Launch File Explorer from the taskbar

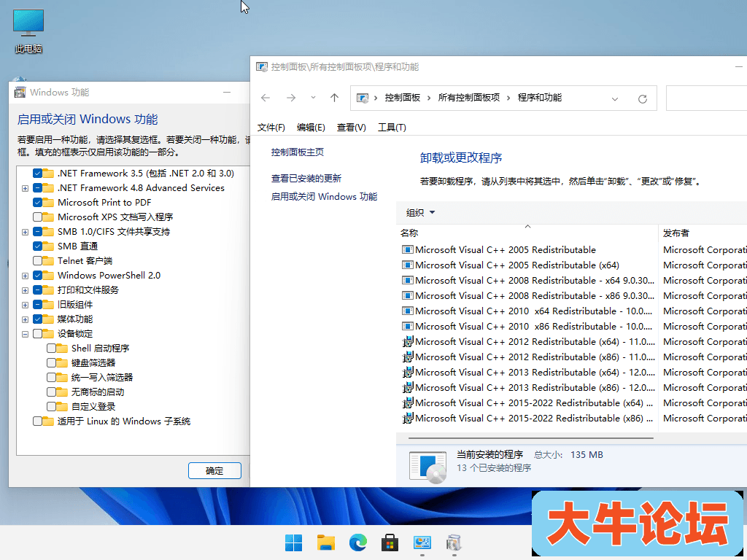pyautogui.click(x=326, y=542)
